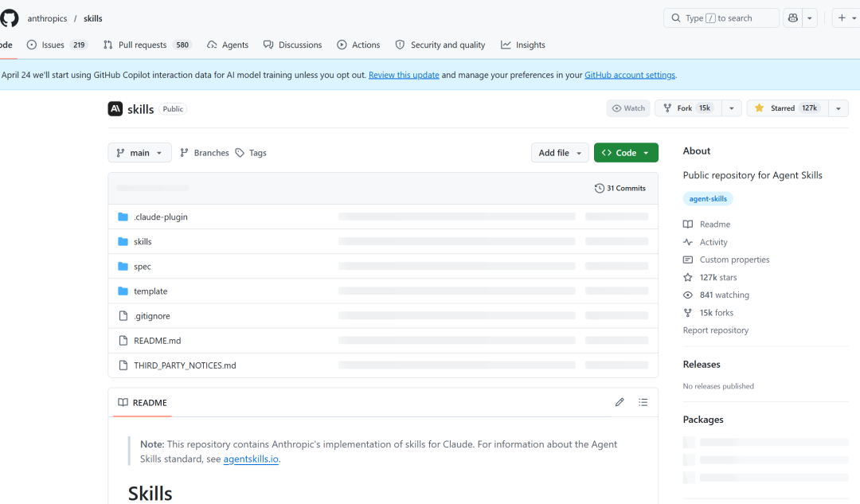Open the Security and quality tab
The image size is (860, 504).
pyautogui.click(x=440, y=45)
